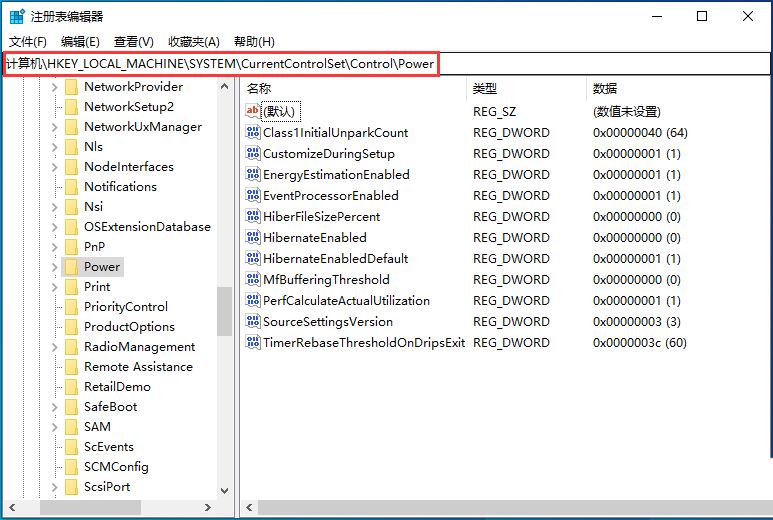Expand the ScsiPort key

tap(54, 487)
